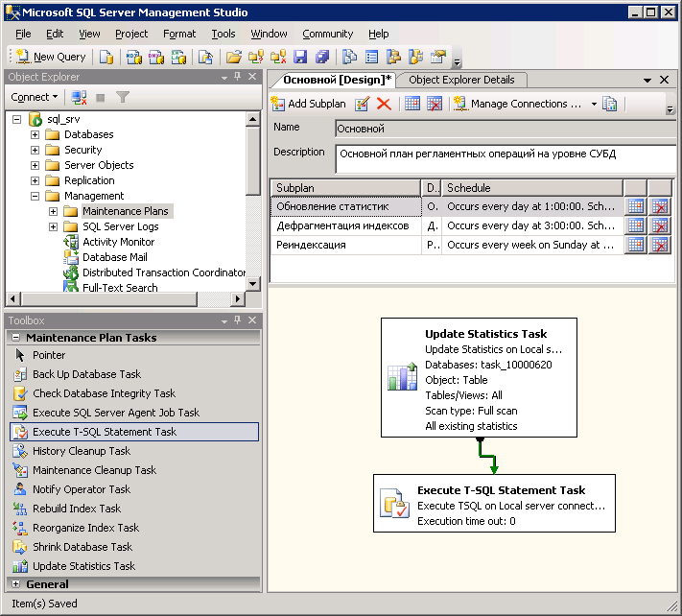Remove schedule for Обновление статистик subplan
682x616 pixels.
(659, 206)
